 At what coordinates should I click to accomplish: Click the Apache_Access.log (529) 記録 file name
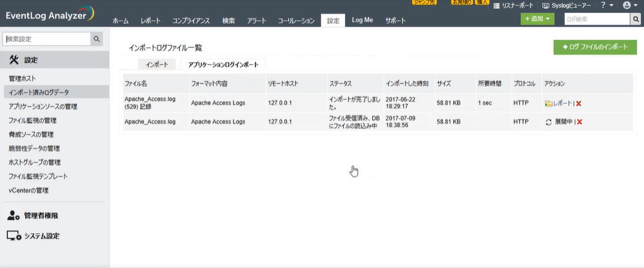point(150,103)
